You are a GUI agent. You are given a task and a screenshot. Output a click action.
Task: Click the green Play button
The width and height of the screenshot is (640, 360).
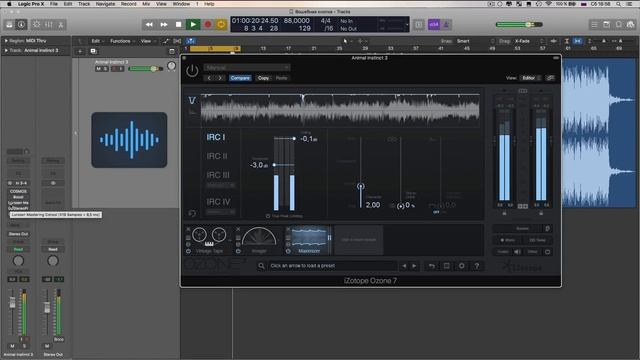[x=193, y=24]
